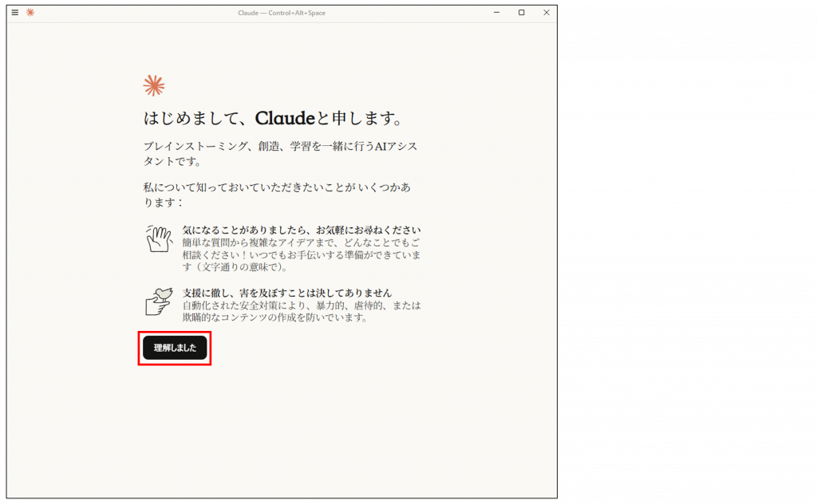Screen dimensions: 817x504
Task: Open the hamburger menu in title bar
Action: click(x=14, y=13)
